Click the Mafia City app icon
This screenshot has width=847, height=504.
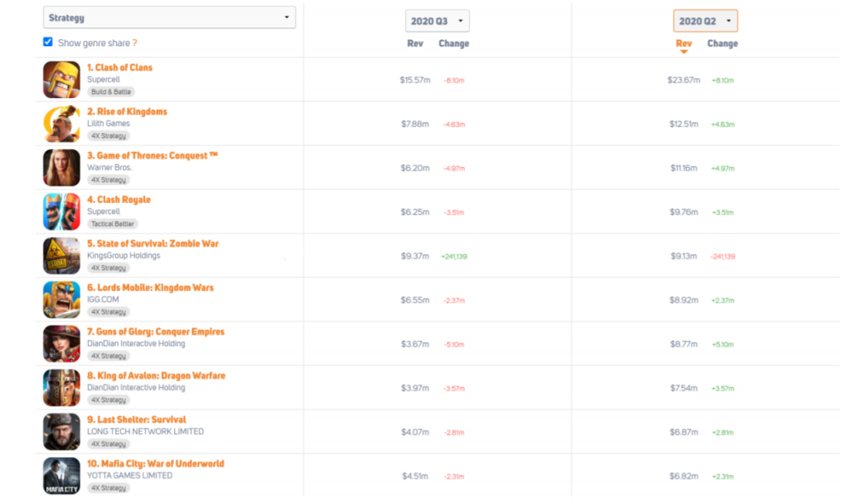[61, 476]
